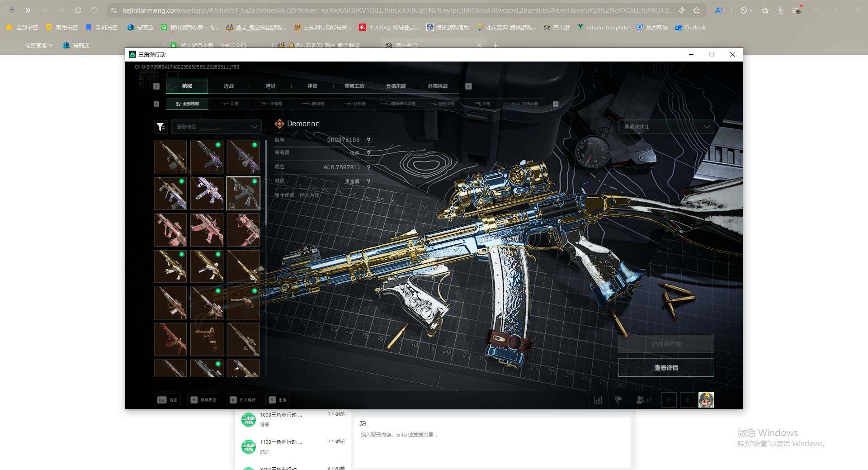Expand the 典藏款式 1 style dropdown
The image size is (868, 470).
(666, 127)
